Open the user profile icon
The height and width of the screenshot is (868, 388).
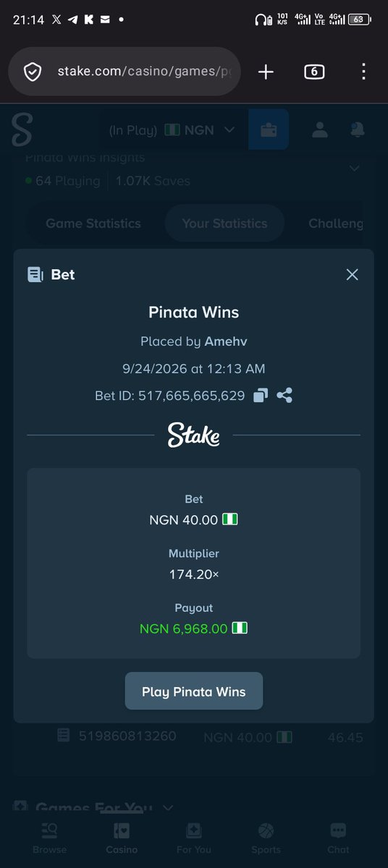(319, 129)
